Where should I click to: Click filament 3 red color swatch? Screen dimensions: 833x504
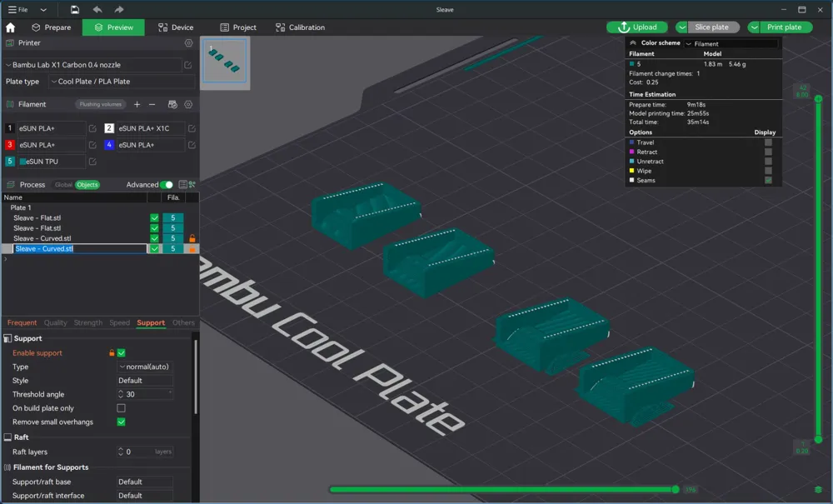pos(9,145)
